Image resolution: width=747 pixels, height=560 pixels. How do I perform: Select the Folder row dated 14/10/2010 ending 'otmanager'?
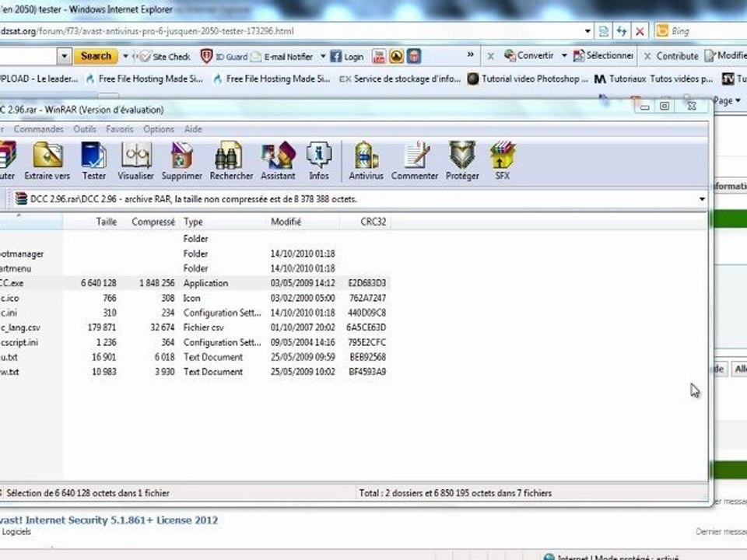195,254
